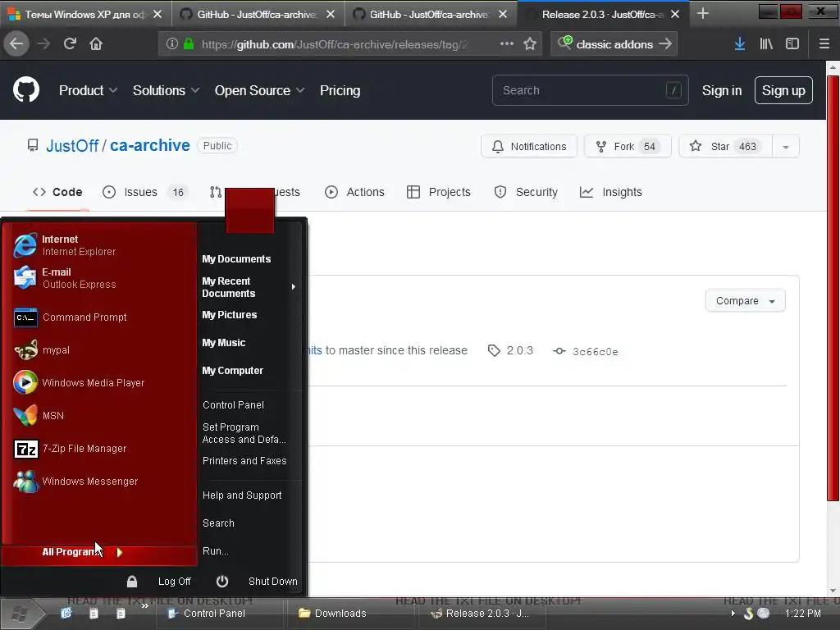The image size is (840, 630).
Task: Show site information via the info icon
Action: click(x=171, y=44)
